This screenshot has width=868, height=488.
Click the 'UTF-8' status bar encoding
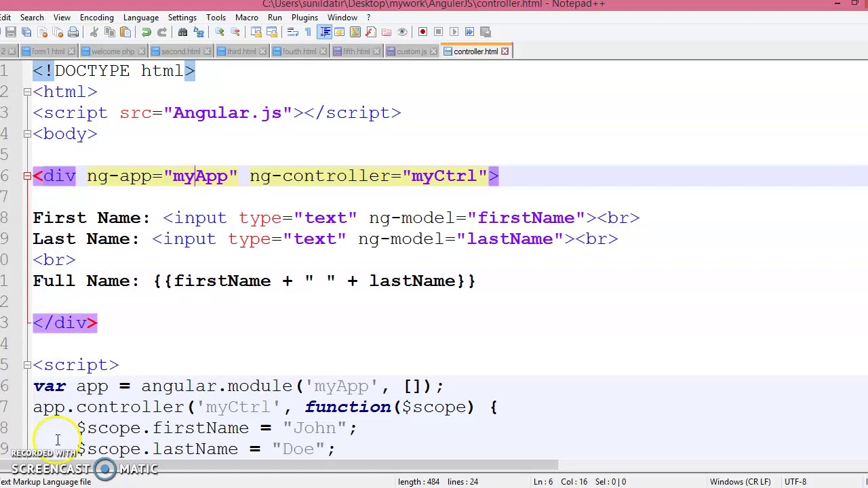795,482
